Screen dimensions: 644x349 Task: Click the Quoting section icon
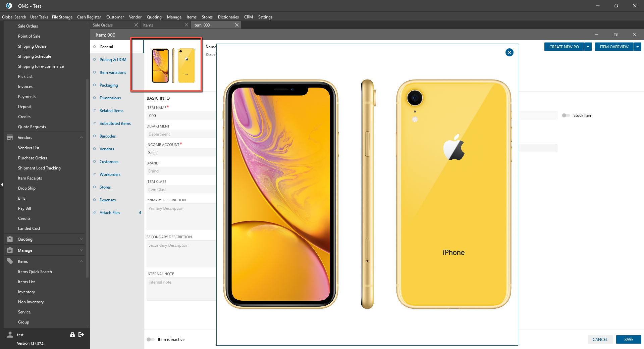point(10,239)
